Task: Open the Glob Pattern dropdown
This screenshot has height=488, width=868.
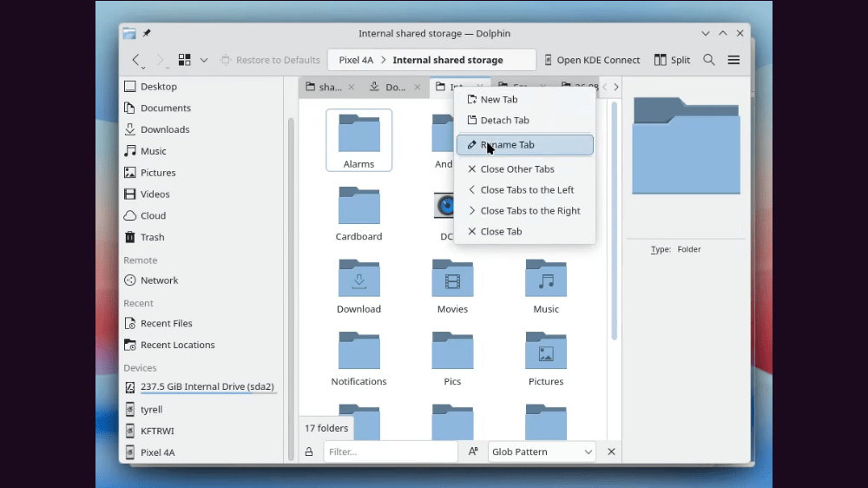Action: [542, 452]
